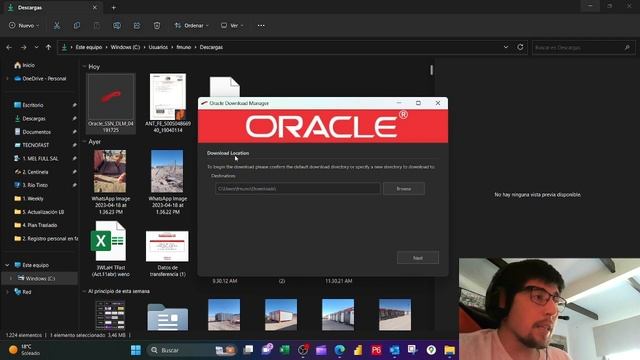640x360 pixels.
Task: Select the ANT_FE PDF file thumbnail
Action: [x=168, y=104]
